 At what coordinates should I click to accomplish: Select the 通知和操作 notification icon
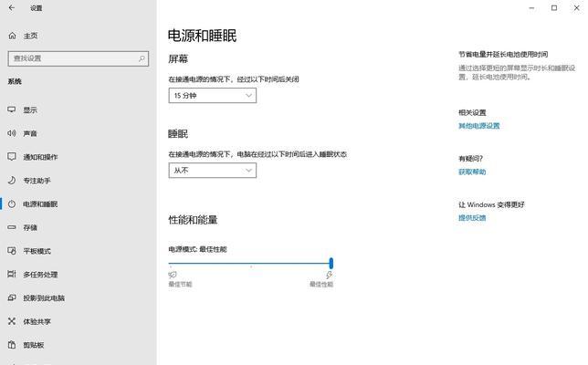(12, 156)
